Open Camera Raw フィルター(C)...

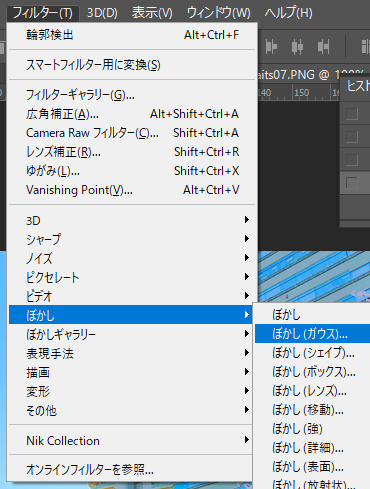pos(132,133)
